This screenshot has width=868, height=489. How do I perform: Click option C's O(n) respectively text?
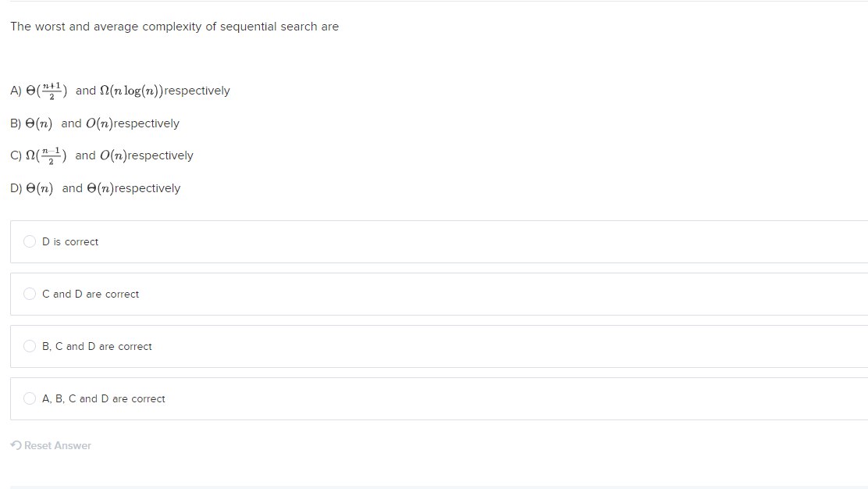click(147, 155)
